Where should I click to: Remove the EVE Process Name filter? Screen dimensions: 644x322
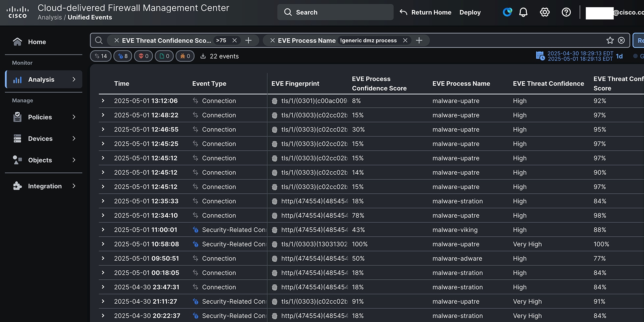pyautogui.click(x=273, y=40)
